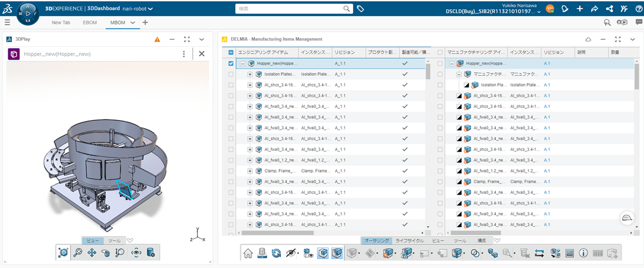Image resolution: width=644 pixels, height=268 pixels.
Task: Check the Clamp, Frame engineering row checkbox
Action: [231, 170]
